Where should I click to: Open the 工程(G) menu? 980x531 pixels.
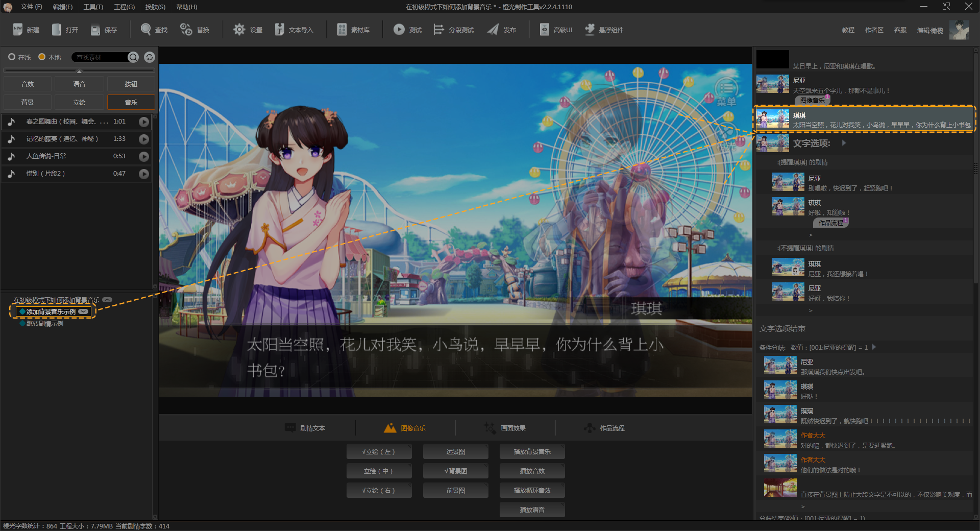click(x=124, y=7)
